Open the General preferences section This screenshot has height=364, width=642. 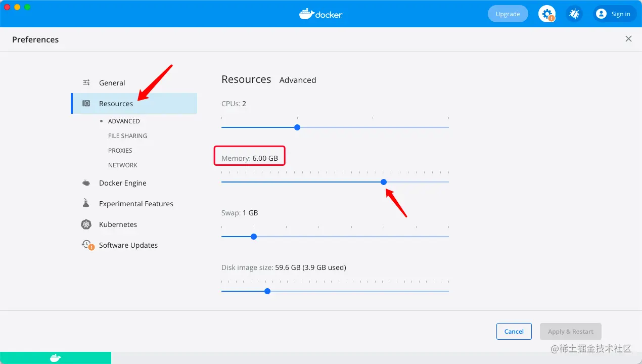[133, 83]
